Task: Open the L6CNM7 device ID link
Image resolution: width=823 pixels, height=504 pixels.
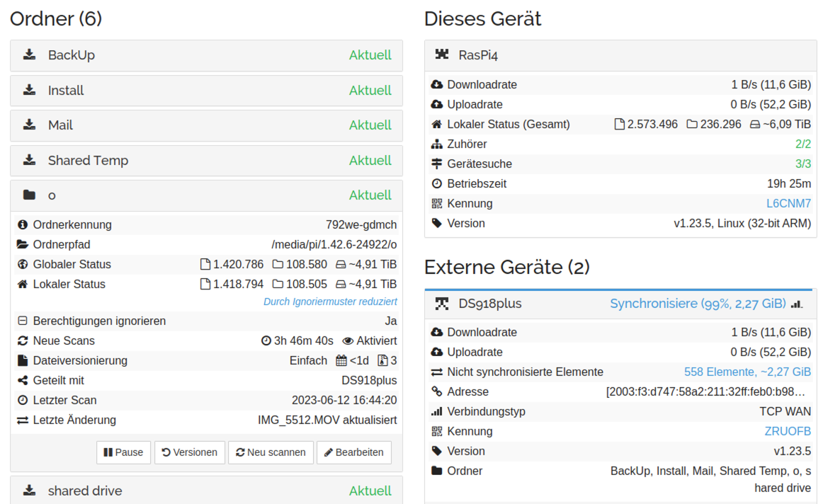Action: pyautogui.click(x=788, y=203)
